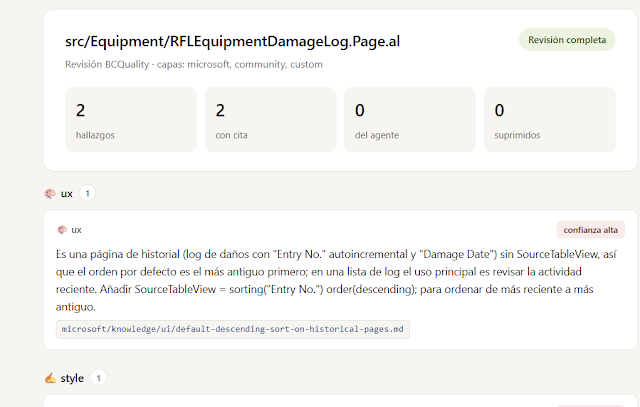Click the 'Revisión completa' status badge
Viewport: 640px width, 407px height.
tap(567, 40)
